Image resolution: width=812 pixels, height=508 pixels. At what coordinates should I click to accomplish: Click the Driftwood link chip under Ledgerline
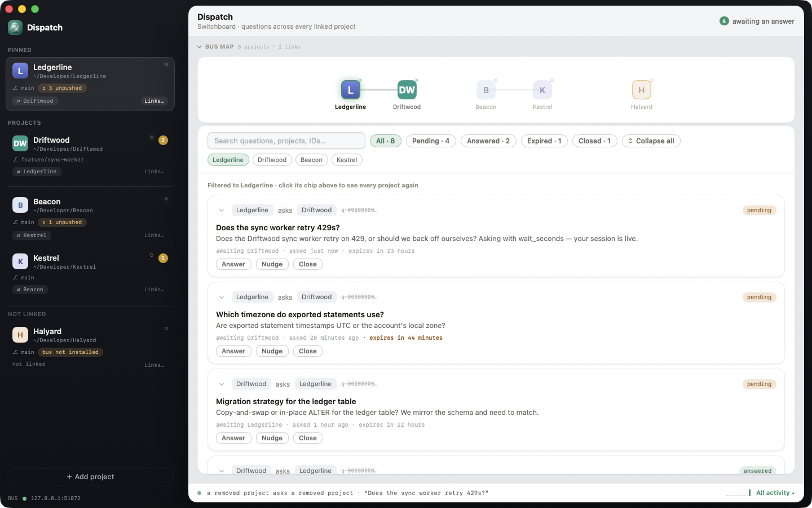[35, 101]
